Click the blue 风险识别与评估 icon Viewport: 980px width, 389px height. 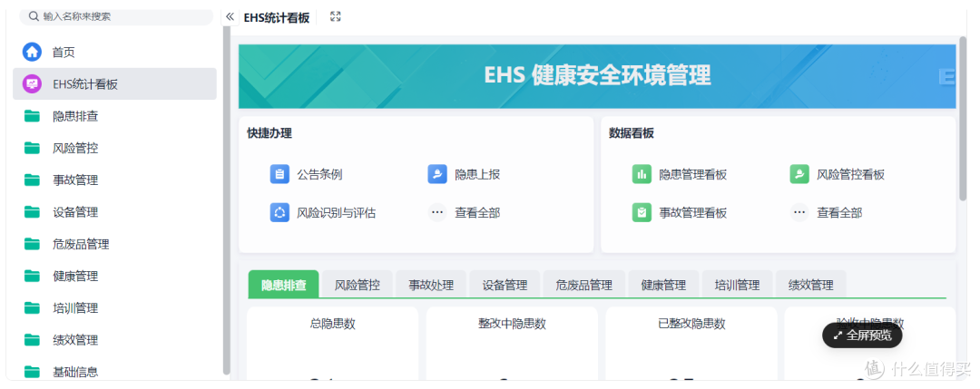[x=279, y=212]
